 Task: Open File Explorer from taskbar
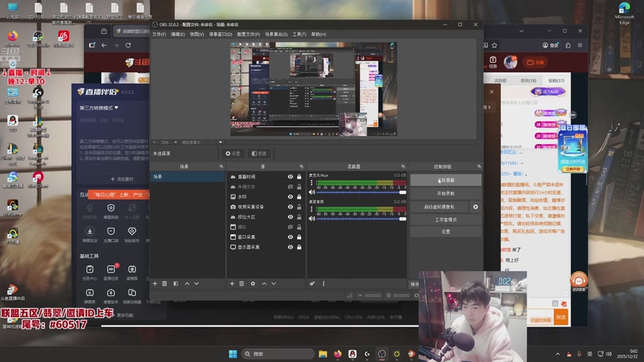point(323,354)
